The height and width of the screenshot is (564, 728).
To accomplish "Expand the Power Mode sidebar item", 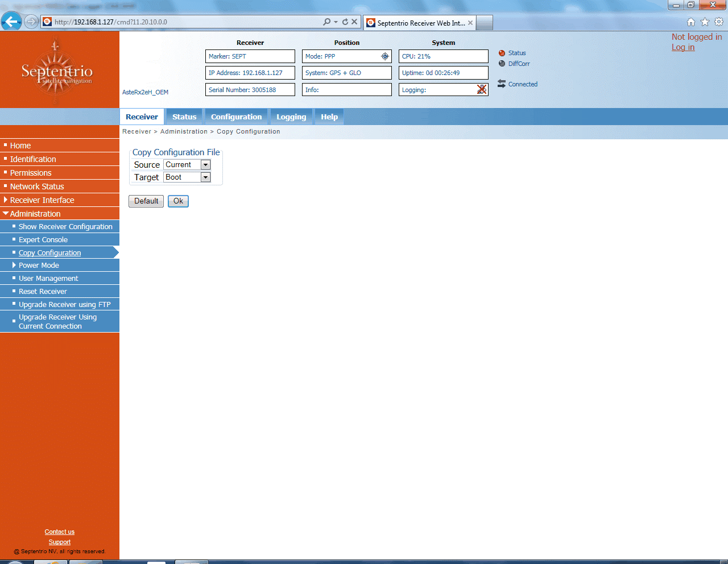I will (38, 265).
